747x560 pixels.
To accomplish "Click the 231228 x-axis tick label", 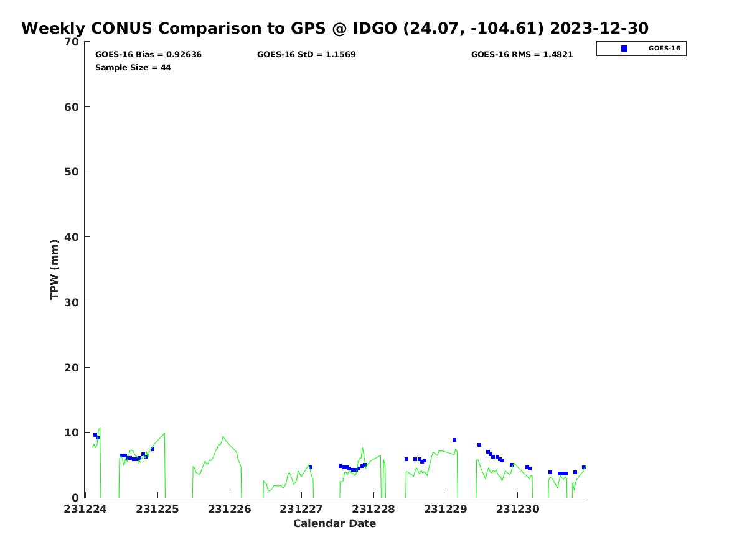I will pyautogui.click(x=374, y=510).
